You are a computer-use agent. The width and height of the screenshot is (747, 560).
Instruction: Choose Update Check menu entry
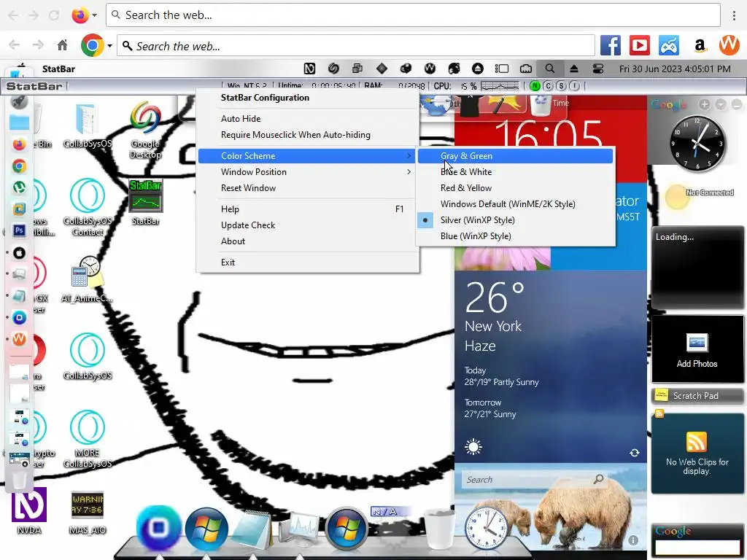[306, 225]
